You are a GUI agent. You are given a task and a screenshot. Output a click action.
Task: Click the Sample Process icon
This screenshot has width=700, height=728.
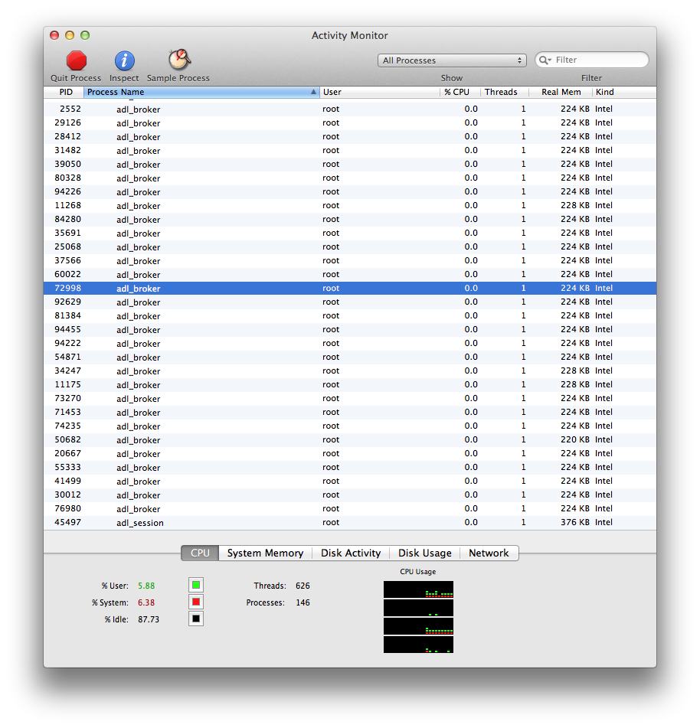coord(179,60)
